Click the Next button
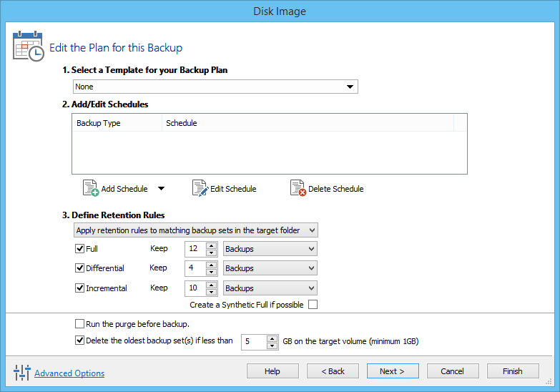Image resolution: width=560 pixels, height=392 pixels. tap(393, 371)
